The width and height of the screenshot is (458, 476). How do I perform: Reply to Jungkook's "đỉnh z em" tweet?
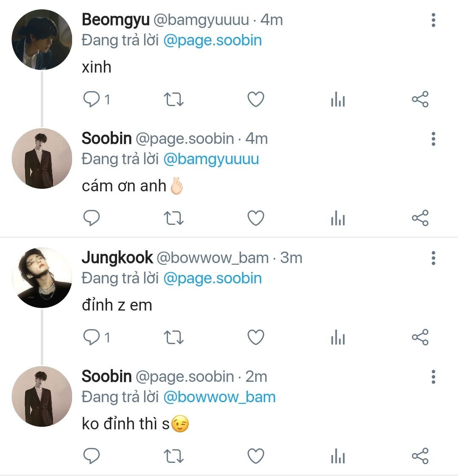point(91,338)
